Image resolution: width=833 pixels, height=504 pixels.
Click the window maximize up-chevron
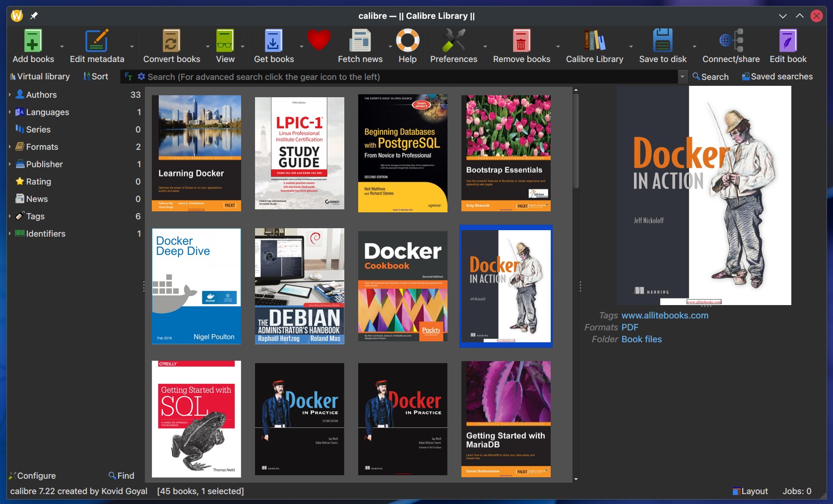click(799, 16)
